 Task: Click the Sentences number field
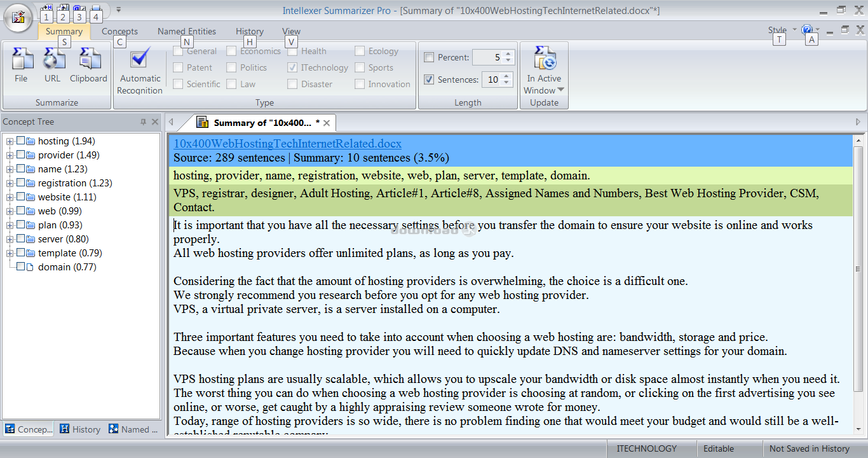[492, 80]
